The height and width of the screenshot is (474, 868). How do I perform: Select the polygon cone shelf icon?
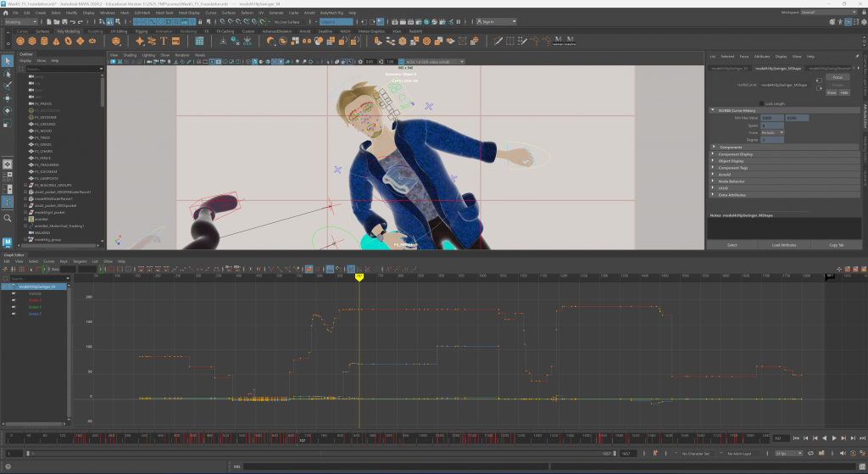(58, 40)
